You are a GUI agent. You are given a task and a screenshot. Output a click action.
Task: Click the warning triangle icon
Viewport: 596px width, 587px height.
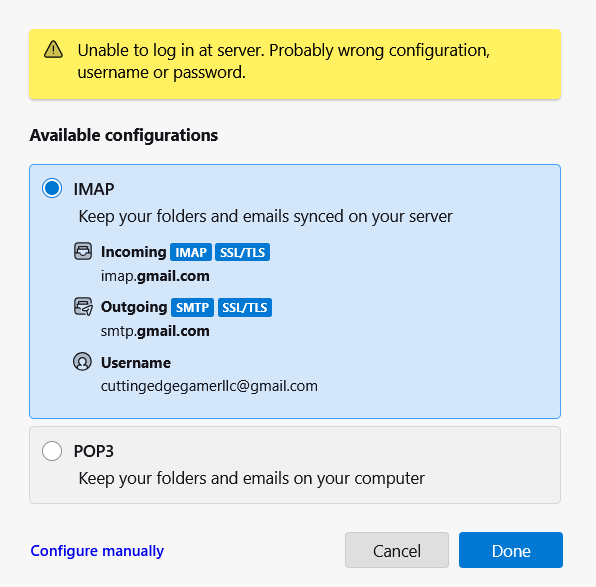coord(53,49)
